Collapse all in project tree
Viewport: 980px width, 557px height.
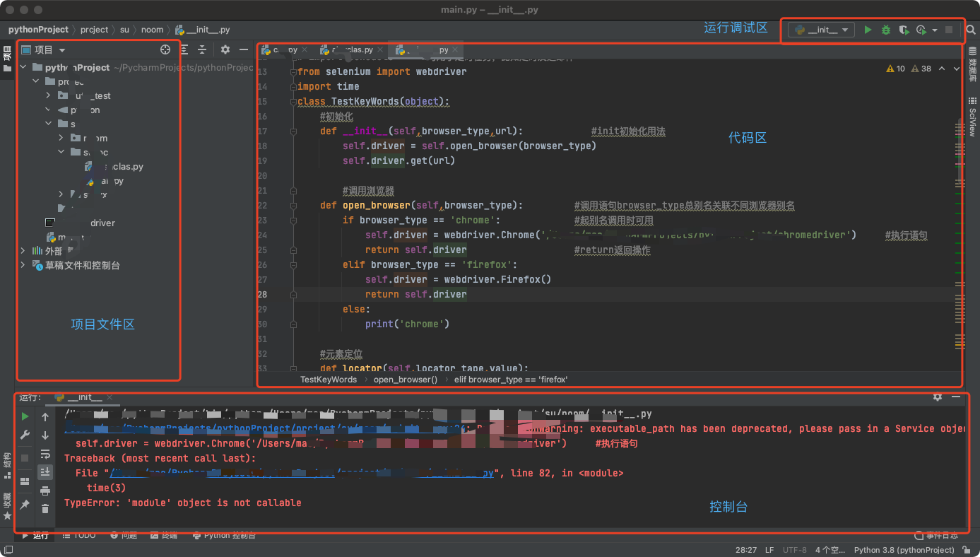202,49
